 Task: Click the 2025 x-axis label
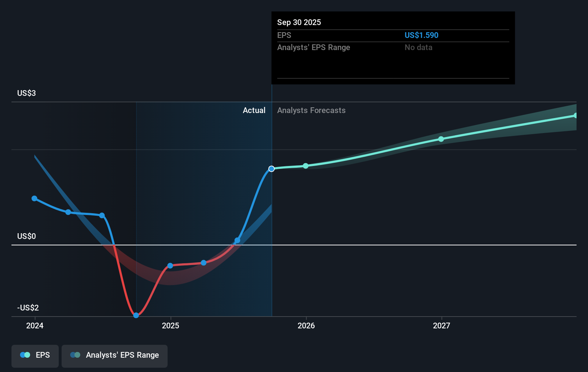click(x=170, y=326)
